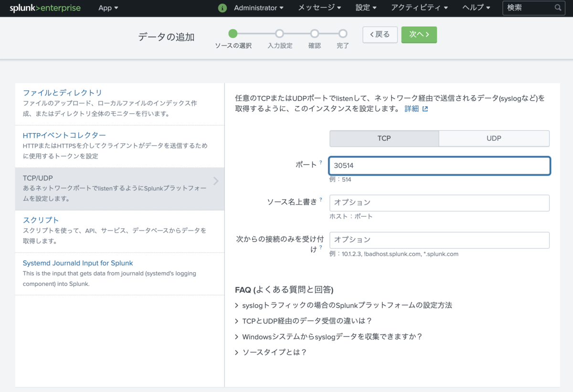Click the 完了 step circle in the wizard
Image resolution: width=573 pixels, height=392 pixels.
tap(342, 34)
